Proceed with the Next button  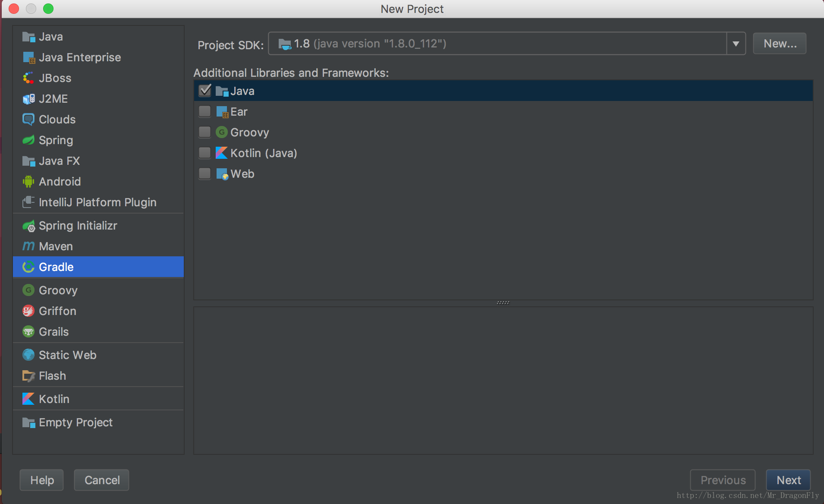pyautogui.click(x=789, y=480)
